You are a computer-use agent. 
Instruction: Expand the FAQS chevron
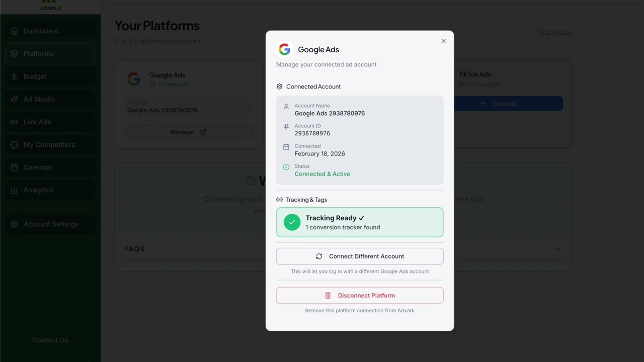tap(557, 249)
